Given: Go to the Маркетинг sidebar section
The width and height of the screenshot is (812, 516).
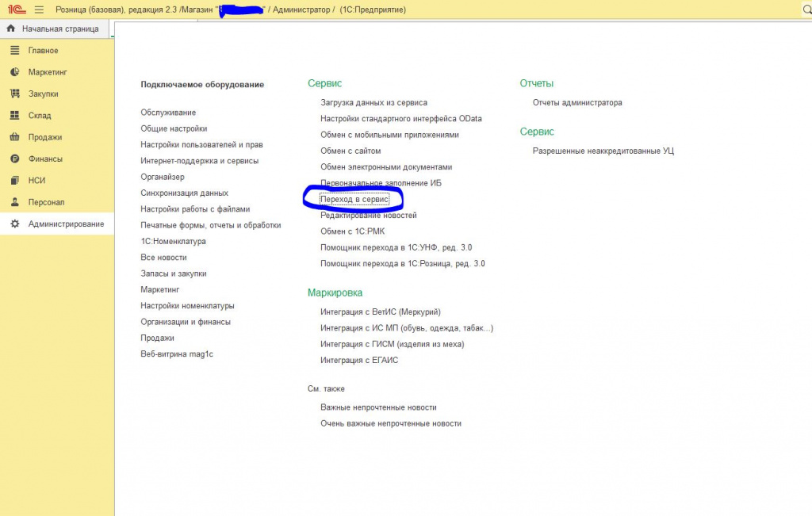Looking at the screenshot, I should 48,72.
